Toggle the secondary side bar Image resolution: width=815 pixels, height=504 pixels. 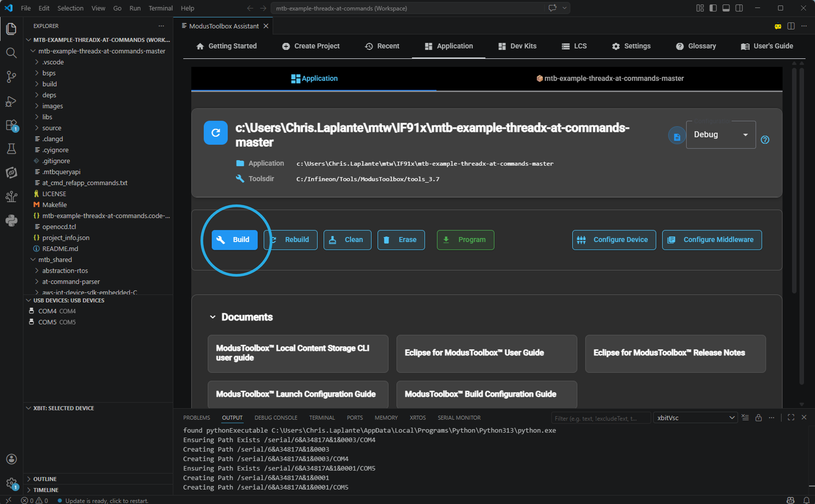point(739,8)
